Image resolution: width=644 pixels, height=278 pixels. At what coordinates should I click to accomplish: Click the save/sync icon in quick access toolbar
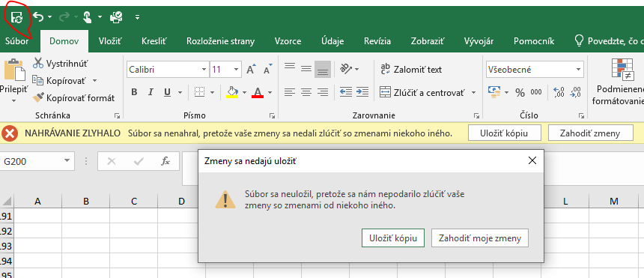click(16, 17)
